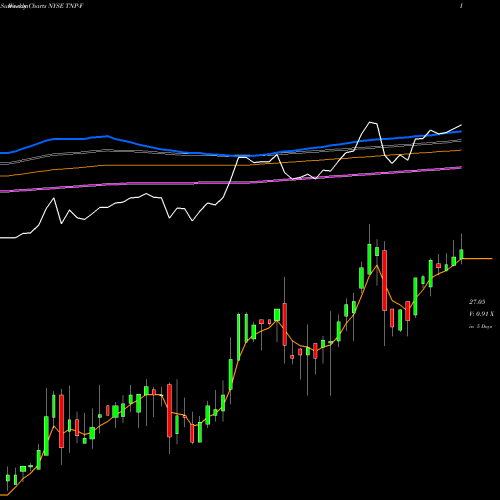Viewport: 500px width, 500px height.
Task: Click the "in 5 Days" label
Action: tap(480, 327)
